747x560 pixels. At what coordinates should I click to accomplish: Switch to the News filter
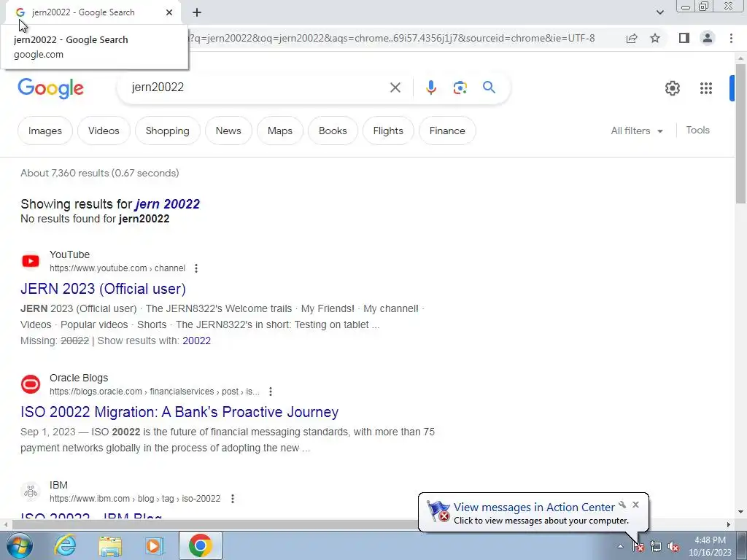pyautogui.click(x=228, y=131)
